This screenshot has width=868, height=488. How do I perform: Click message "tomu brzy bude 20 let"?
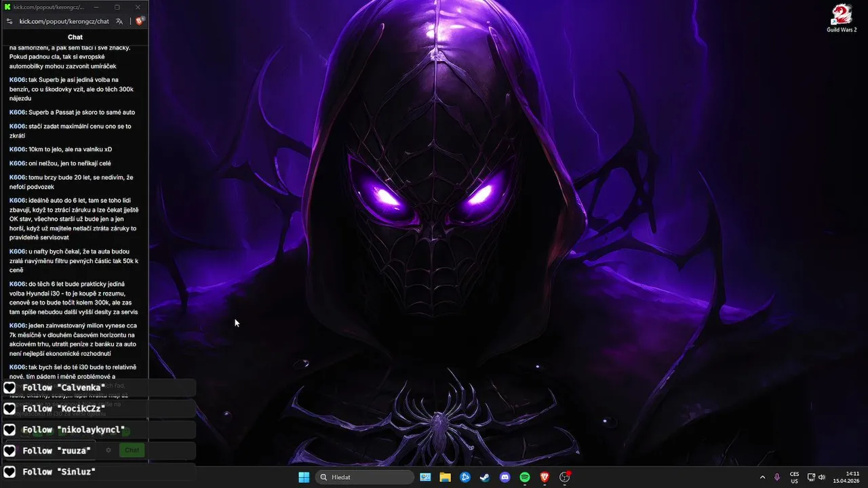click(72, 182)
